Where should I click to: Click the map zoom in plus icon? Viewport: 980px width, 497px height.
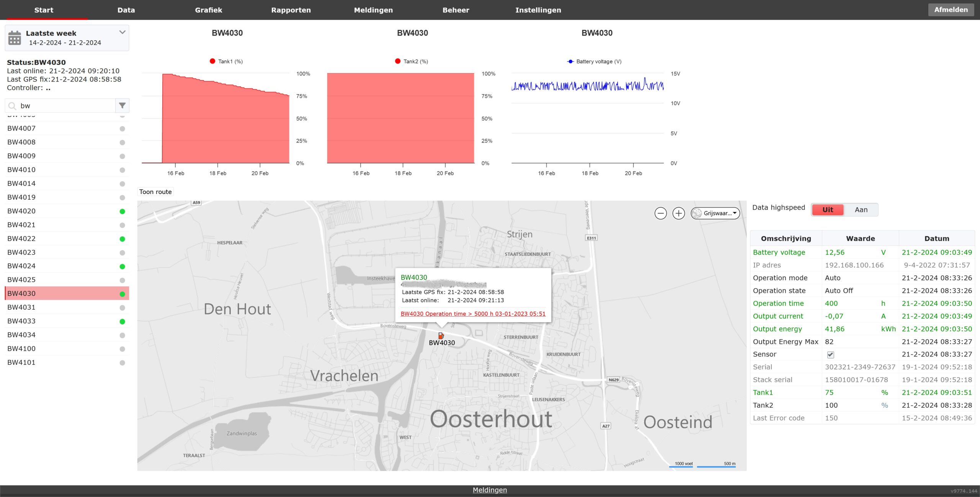[678, 213]
